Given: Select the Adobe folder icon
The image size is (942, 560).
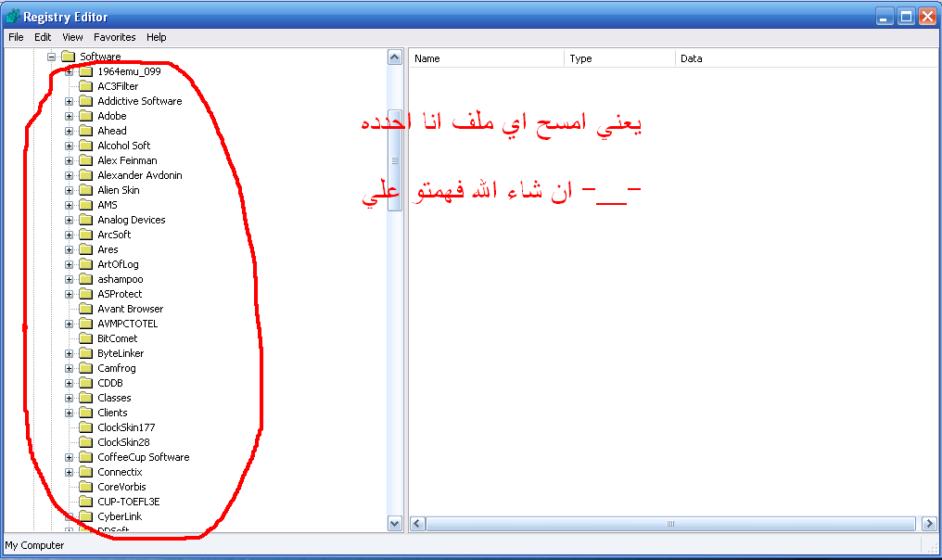Looking at the screenshot, I should click(x=86, y=116).
